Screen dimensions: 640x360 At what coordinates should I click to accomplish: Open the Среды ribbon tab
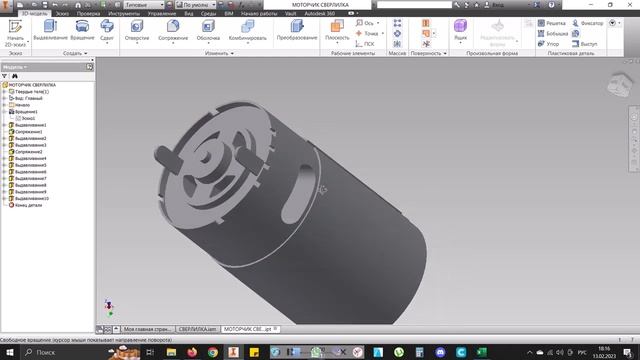coord(208,13)
